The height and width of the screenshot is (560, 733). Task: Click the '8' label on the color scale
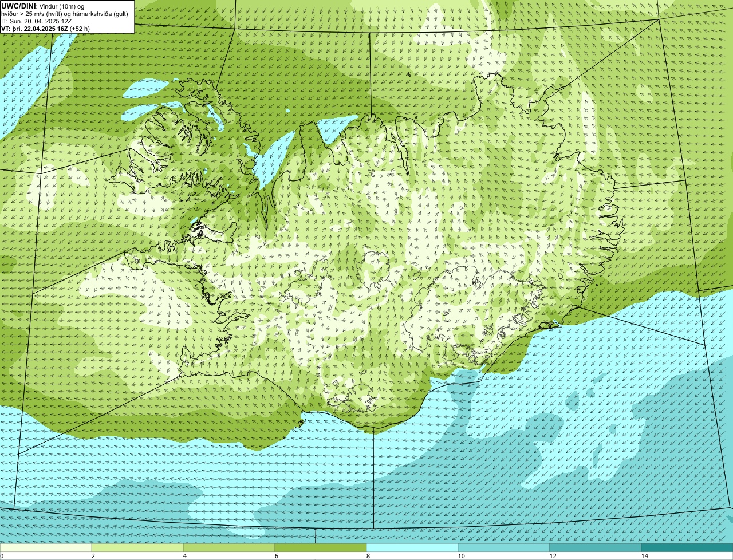point(368,556)
